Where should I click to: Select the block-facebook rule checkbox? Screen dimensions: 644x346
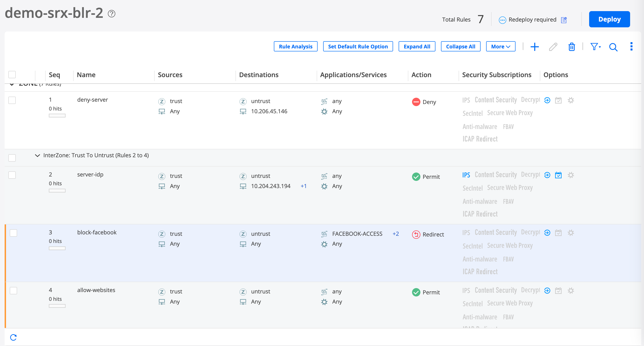13,233
